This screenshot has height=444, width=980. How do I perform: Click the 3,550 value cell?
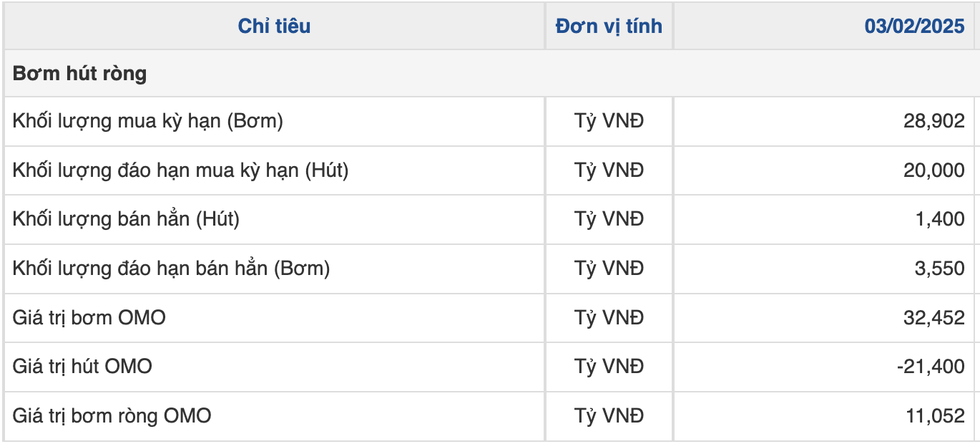(x=939, y=269)
